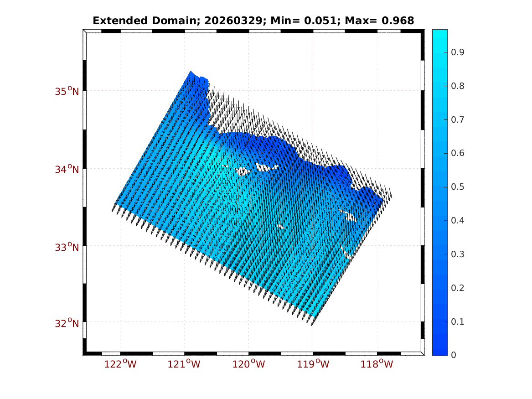The width and height of the screenshot is (532, 399).
Task: Click the colorbar's 0.9 tick label
Action: pyautogui.click(x=457, y=52)
